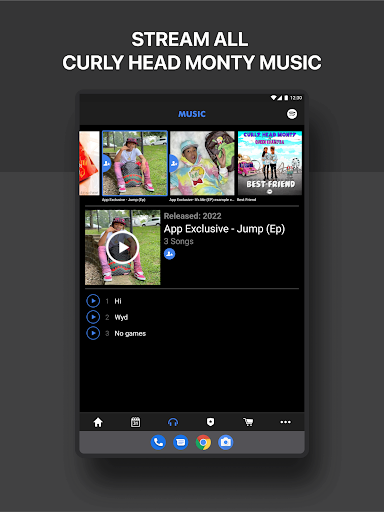Open the shopping cart store tab

point(248,422)
